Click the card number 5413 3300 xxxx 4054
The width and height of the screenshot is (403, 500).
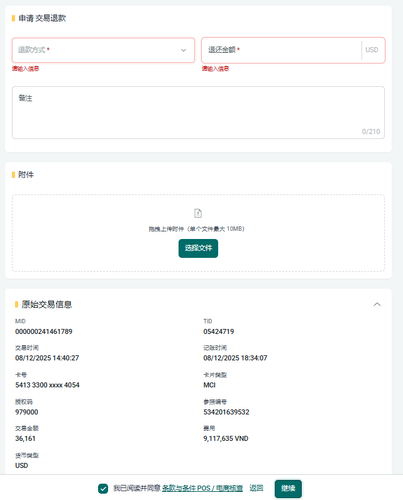tap(47, 385)
